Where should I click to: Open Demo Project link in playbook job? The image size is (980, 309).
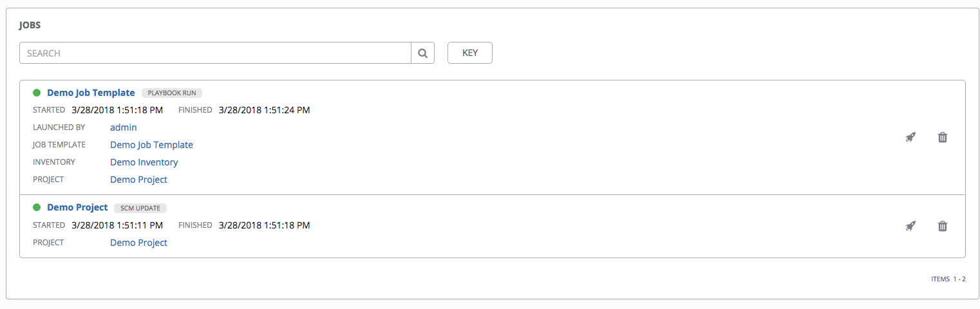coord(138,180)
